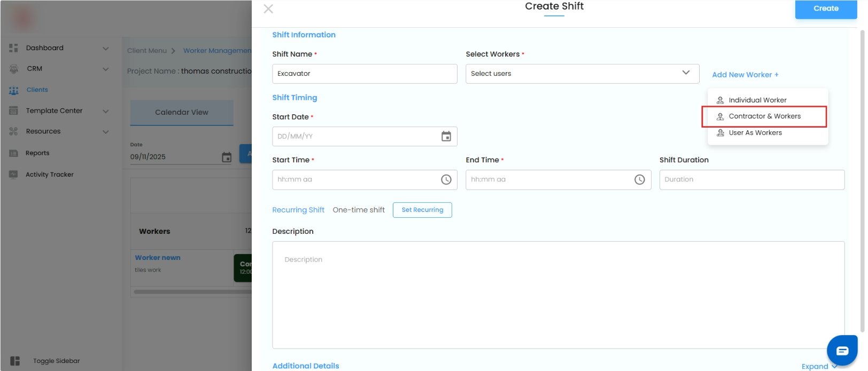This screenshot has width=868, height=371.
Task: Open the Start Date calendar picker icon
Action: [x=446, y=137]
